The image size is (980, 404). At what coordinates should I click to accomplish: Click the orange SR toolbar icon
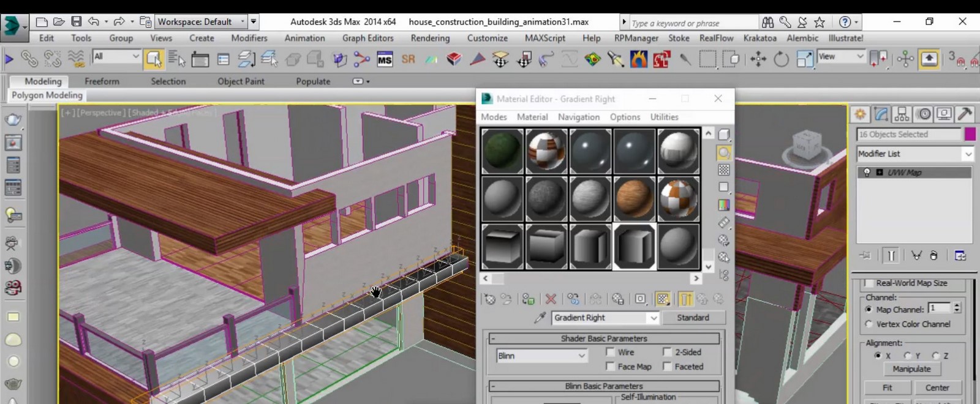click(x=409, y=59)
